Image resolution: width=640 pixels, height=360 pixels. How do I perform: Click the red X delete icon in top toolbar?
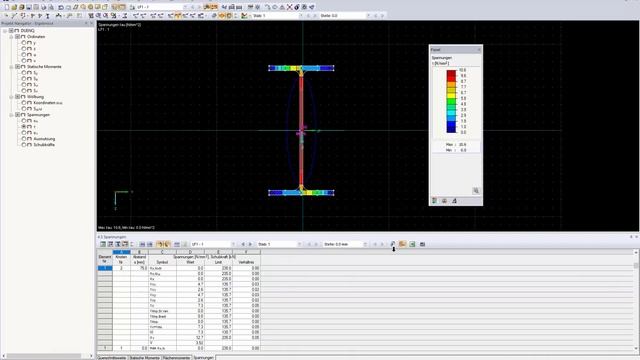[x=289, y=7]
